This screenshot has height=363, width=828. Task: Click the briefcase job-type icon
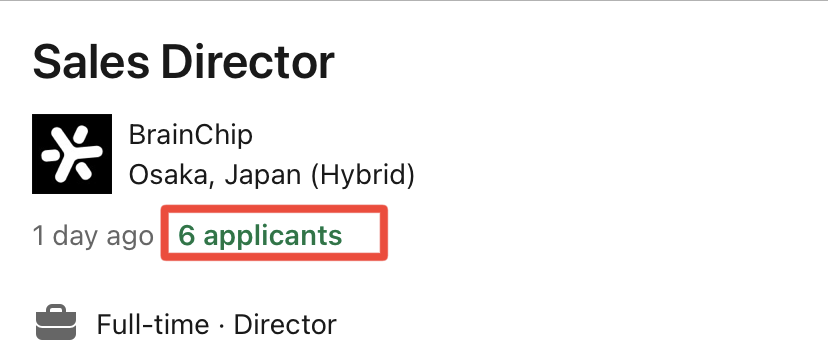point(56,322)
